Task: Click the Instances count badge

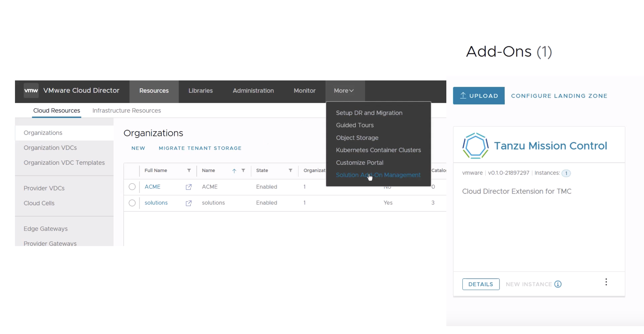Action: tap(566, 173)
